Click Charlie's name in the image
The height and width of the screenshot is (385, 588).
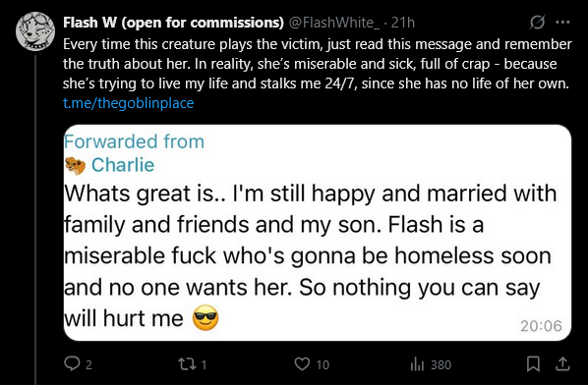tap(123, 165)
